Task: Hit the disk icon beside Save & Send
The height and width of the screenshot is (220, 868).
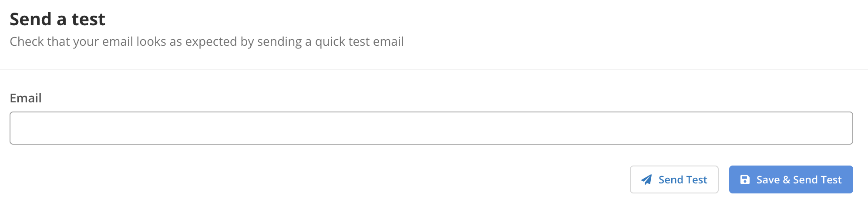Action: point(745,179)
